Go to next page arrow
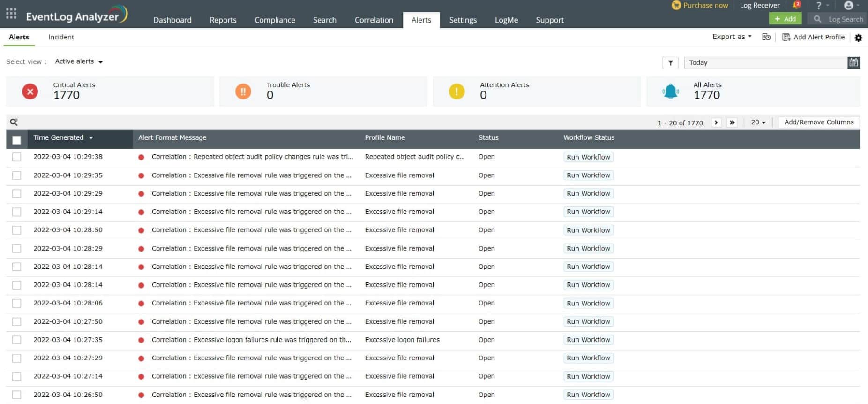 coord(716,122)
